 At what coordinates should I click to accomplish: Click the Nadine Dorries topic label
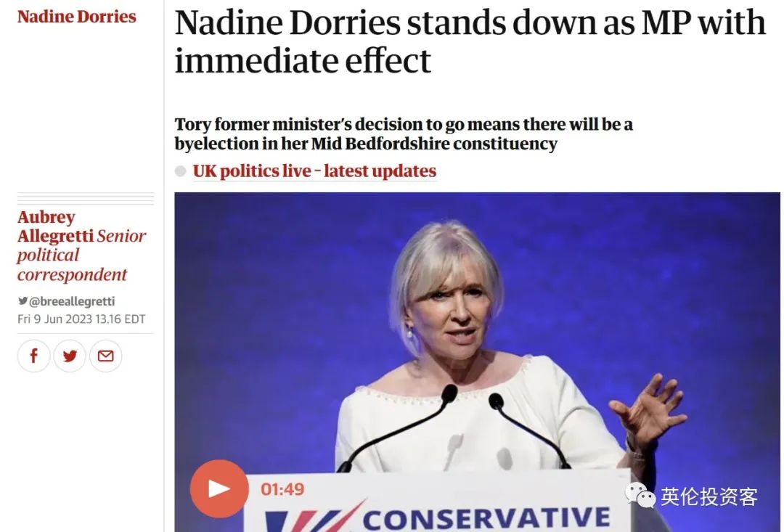click(x=75, y=16)
